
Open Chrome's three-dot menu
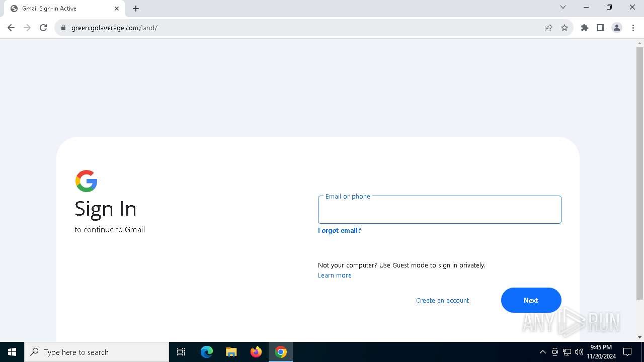point(633,28)
